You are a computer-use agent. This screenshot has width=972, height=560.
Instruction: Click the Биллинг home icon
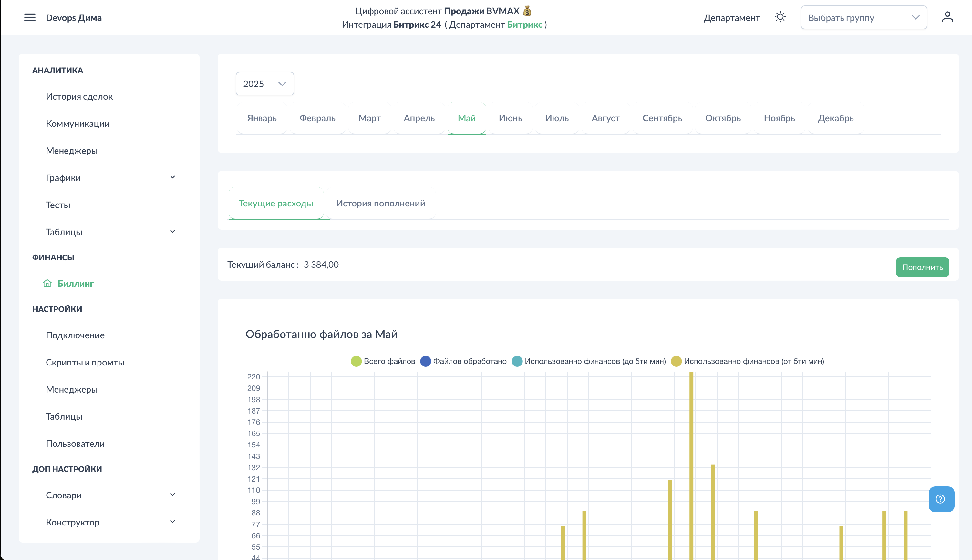pyautogui.click(x=47, y=284)
